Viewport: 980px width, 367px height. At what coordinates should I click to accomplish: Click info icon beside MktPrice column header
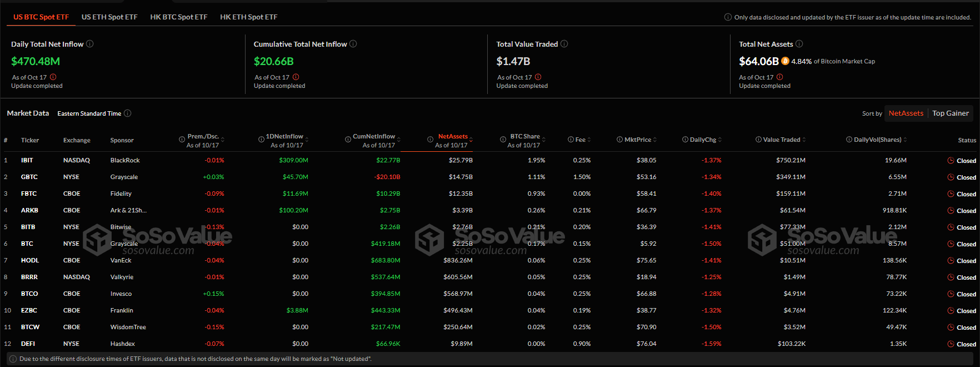coord(620,140)
